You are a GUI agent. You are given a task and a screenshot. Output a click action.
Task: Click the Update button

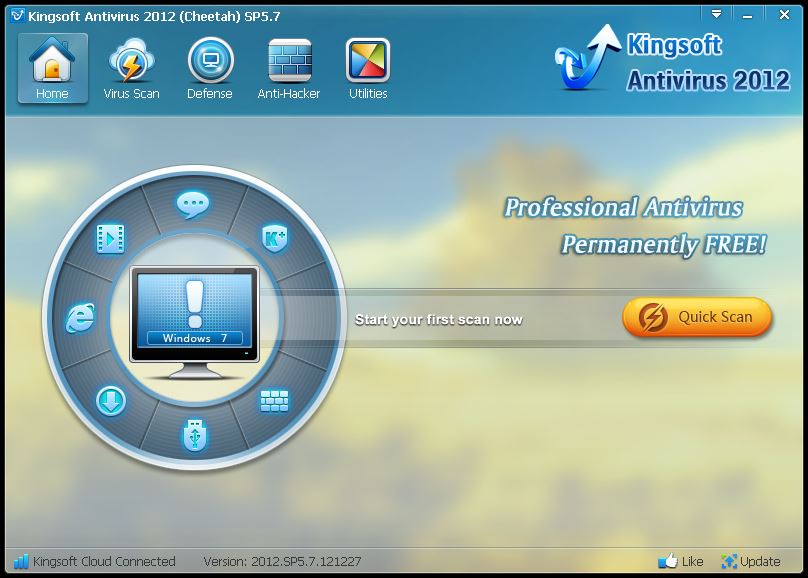point(751,561)
